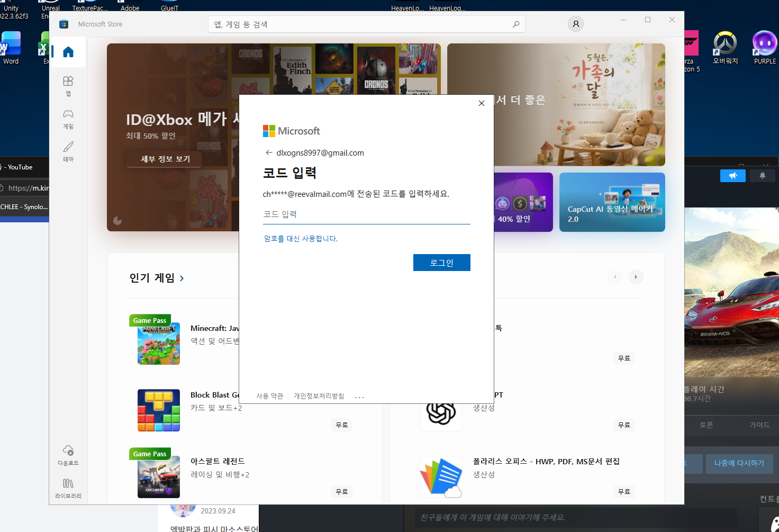Open the 사용 약관 terms link
Viewport: 779px width, 532px height.
[270, 396]
